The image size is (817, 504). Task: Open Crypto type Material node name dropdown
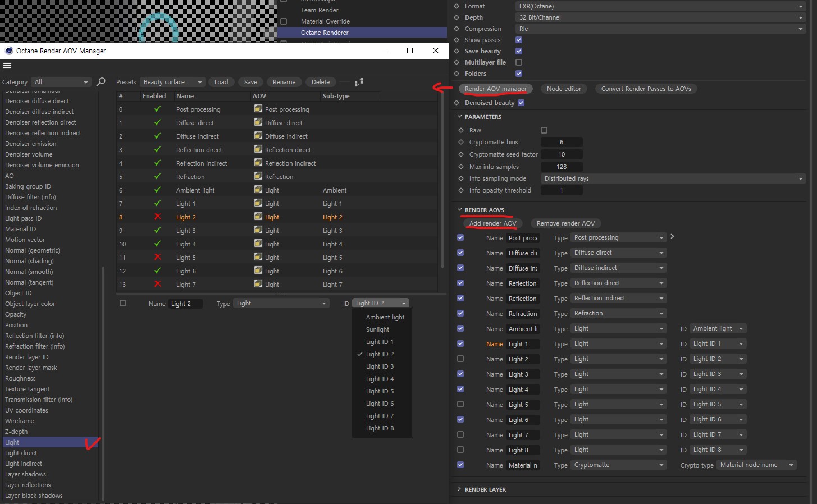[757, 465]
